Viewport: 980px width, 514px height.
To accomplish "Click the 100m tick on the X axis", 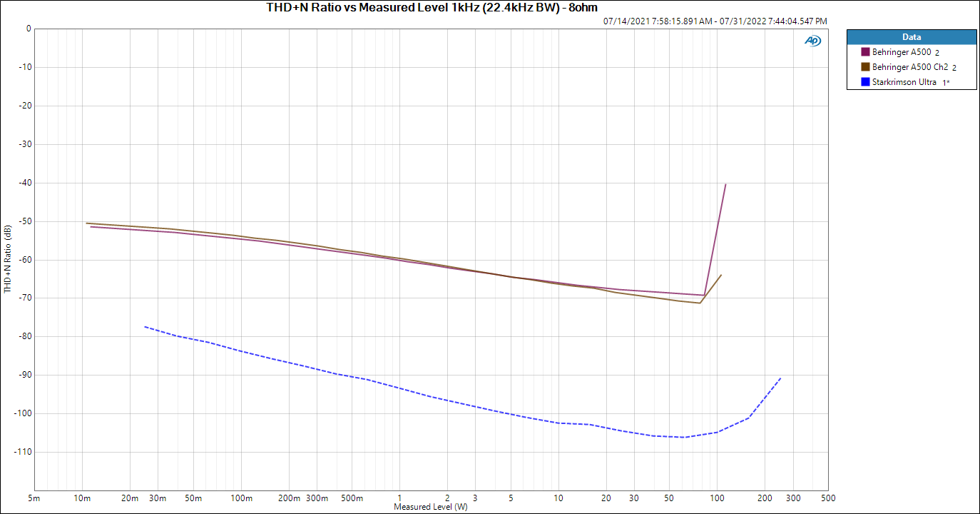I will pyautogui.click(x=241, y=498).
